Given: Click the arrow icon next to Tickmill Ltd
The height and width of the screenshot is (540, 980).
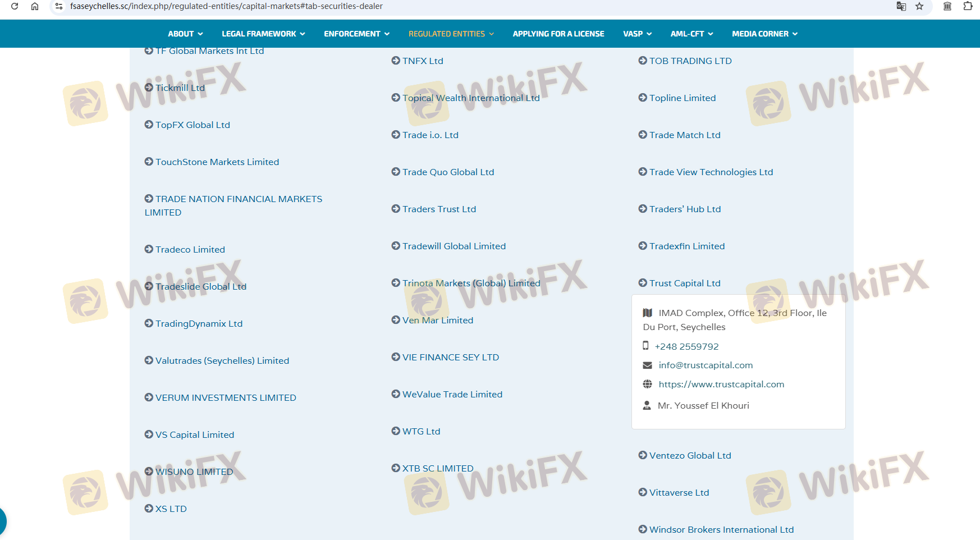Looking at the screenshot, I should point(149,88).
